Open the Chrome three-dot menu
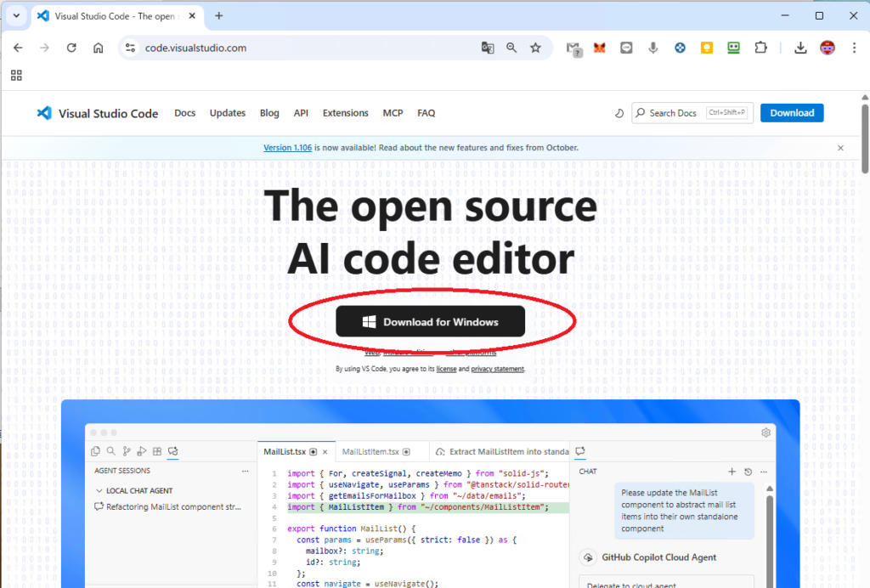 [854, 48]
